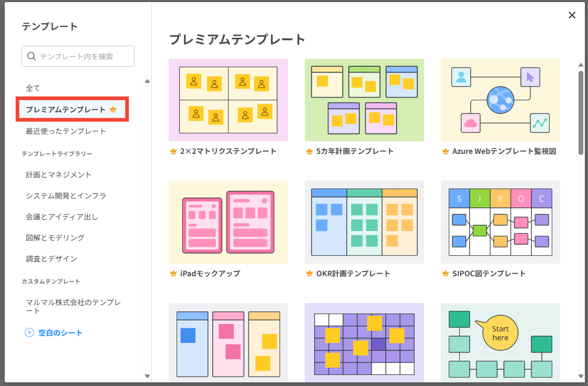Select システム開発とインフラ category

(66, 196)
